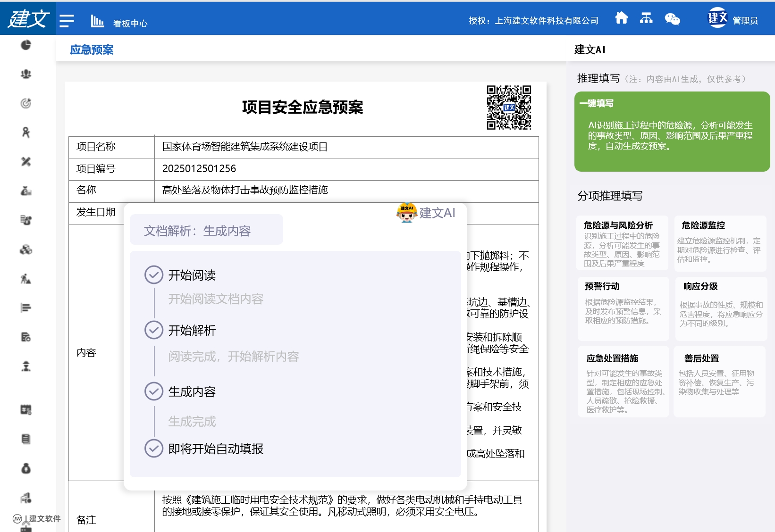775x532 pixels.
Task: Click the 应急预案 breadcrumb tab
Action: click(x=91, y=50)
